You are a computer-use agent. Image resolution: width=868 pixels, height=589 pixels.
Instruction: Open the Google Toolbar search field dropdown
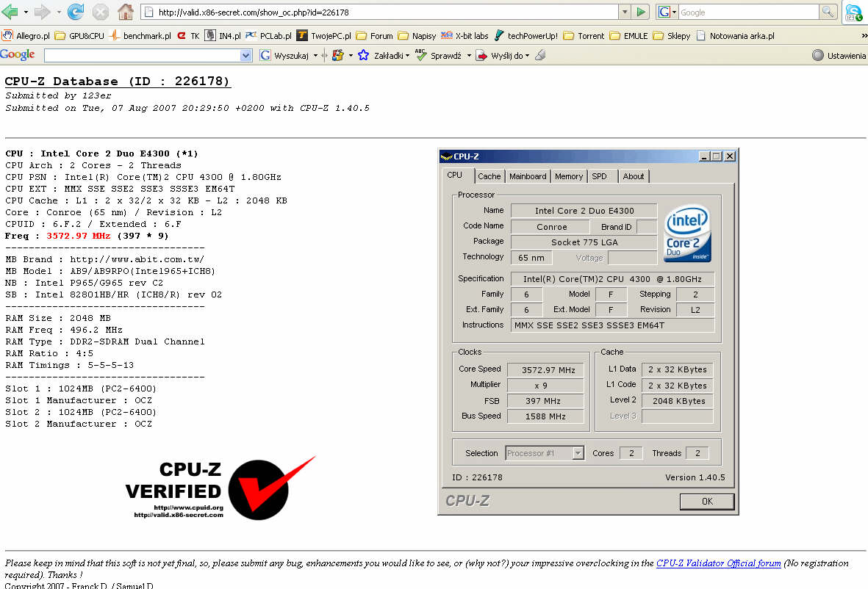pyautogui.click(x=246, y=55)
